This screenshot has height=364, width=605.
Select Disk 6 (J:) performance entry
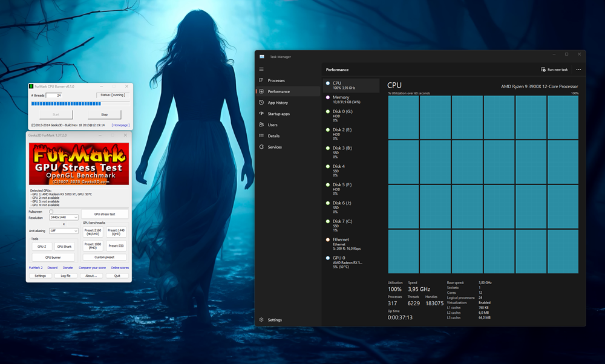pos(351,207)
